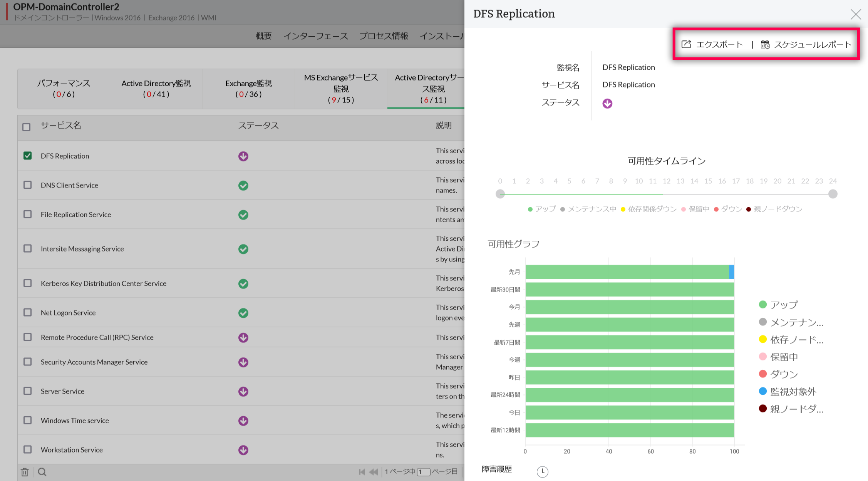Viewport: 868px width, 481px height.
Task: Click the DFS Replication down status icon in the panel
Action: (607, 104)
